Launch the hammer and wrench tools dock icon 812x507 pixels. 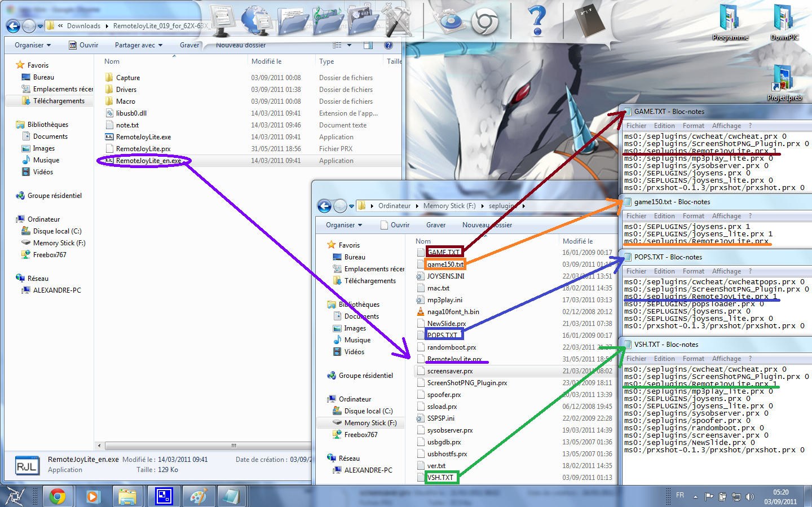coord(397,20)
